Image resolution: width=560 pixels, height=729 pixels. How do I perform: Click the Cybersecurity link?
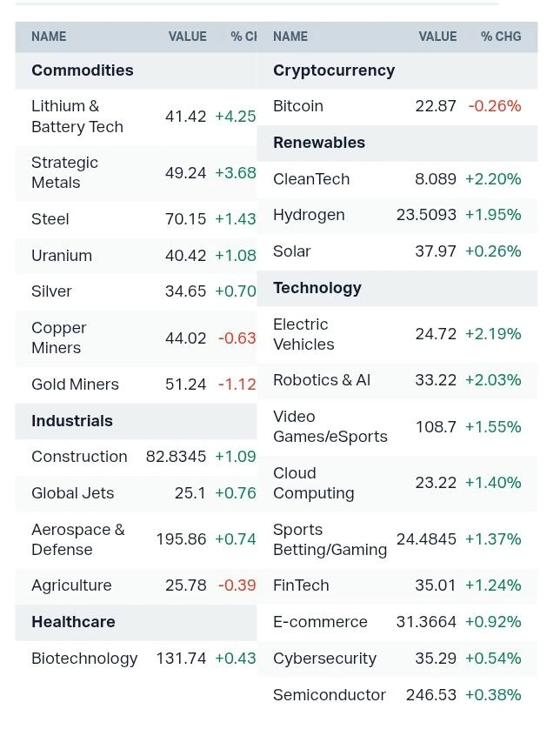tap(324, 659)
